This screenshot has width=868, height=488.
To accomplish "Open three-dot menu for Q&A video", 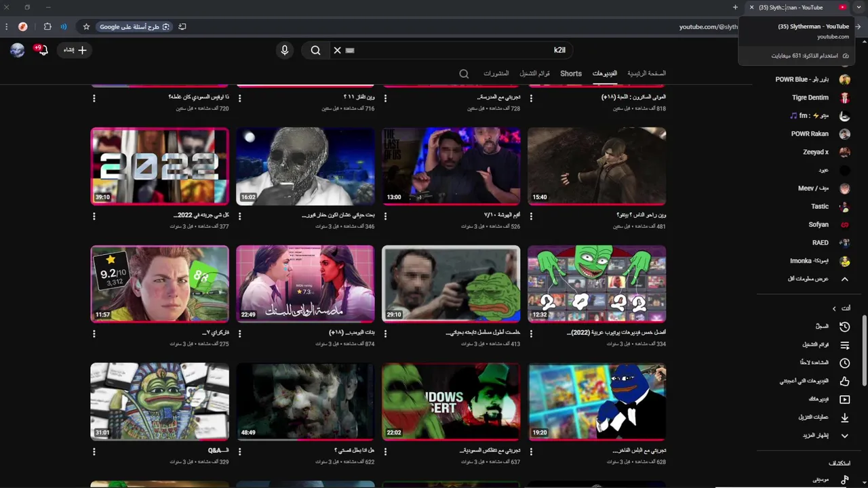I will (94, 451).
